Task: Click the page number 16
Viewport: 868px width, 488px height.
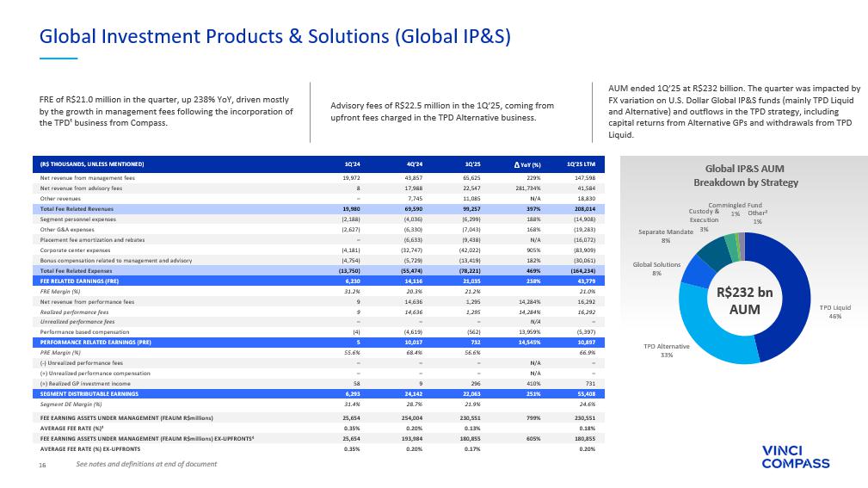Action: tap(42, 466)
